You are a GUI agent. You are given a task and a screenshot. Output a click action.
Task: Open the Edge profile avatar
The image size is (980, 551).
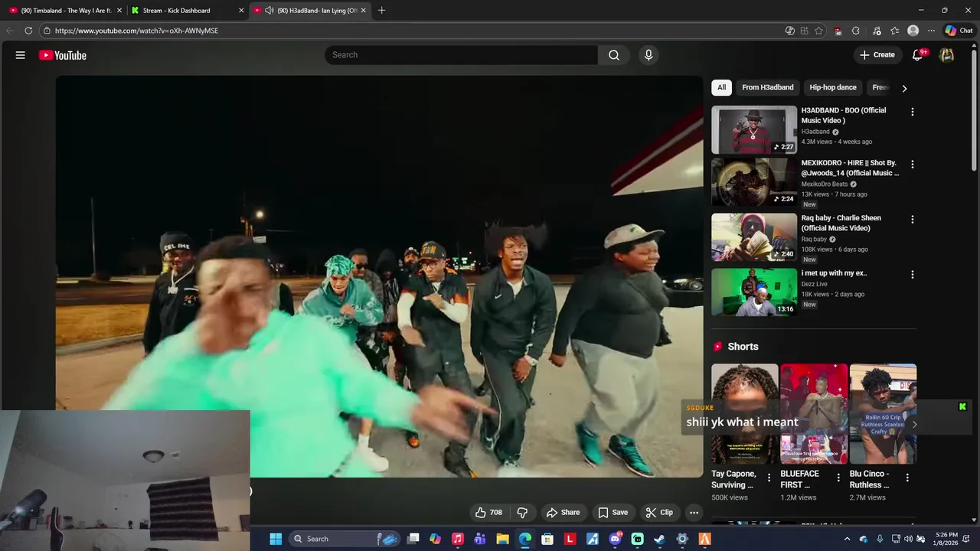click(x=913, y=31)
